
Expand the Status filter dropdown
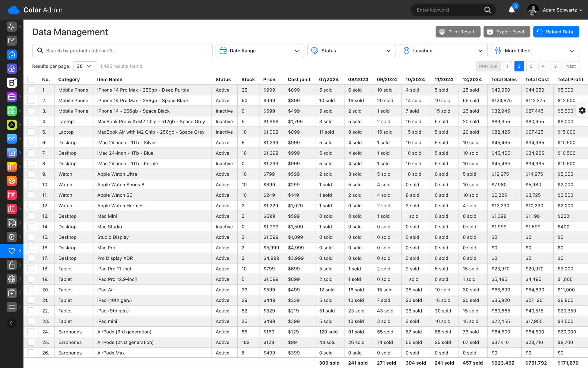(x=351, y=51)
